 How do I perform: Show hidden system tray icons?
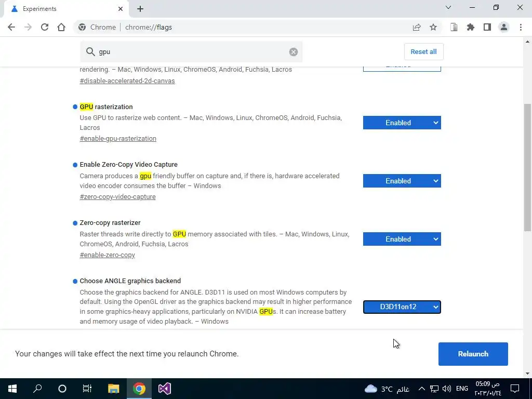[x=421, y=389]
